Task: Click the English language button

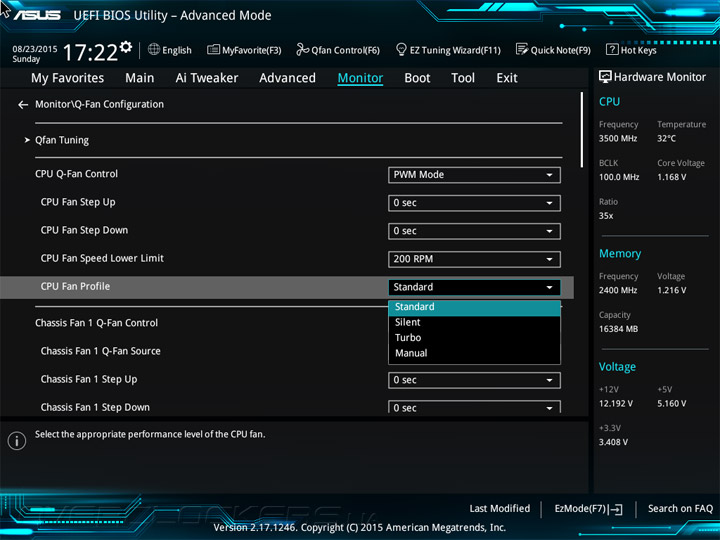Action: click(x=170, y=50)
